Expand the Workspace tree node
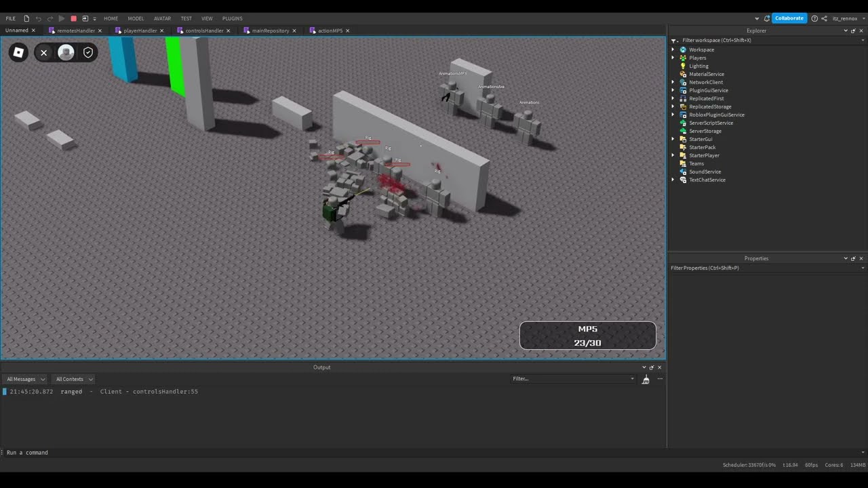The width and height of the screenshot is (868, 488). pyautogui.click(x=673, y=49)
